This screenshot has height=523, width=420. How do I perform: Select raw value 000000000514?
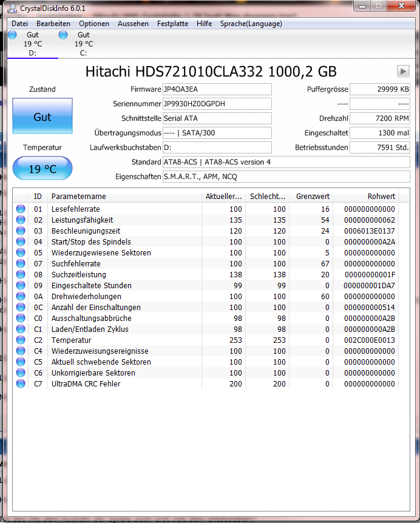pyautogui.click(x=370, y=308)
